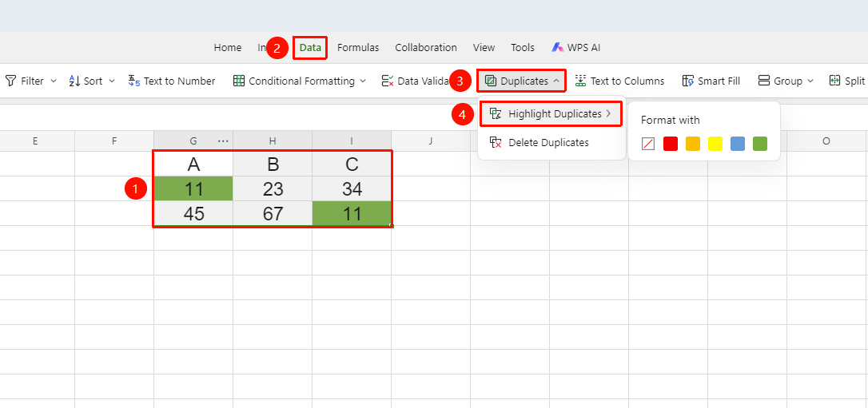Click cell with value 23
This screenshot has height=408, width=868.
tap(273, 189)
